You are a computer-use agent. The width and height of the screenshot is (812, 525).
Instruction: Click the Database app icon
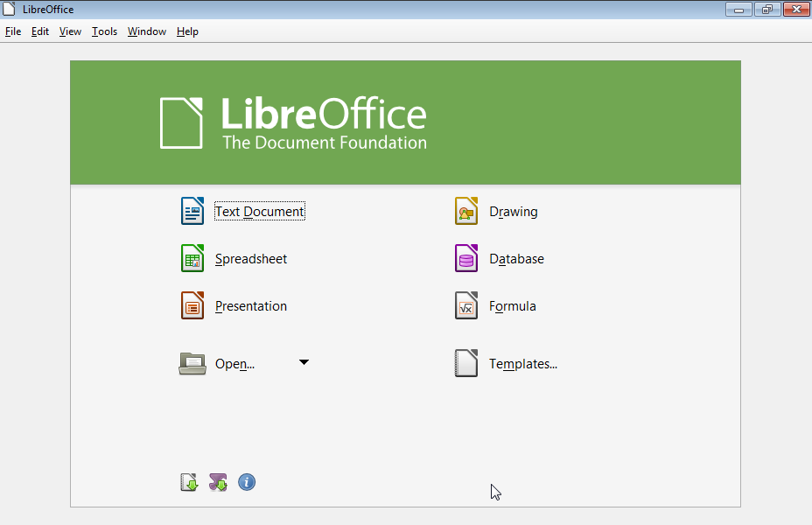(466, 258)
